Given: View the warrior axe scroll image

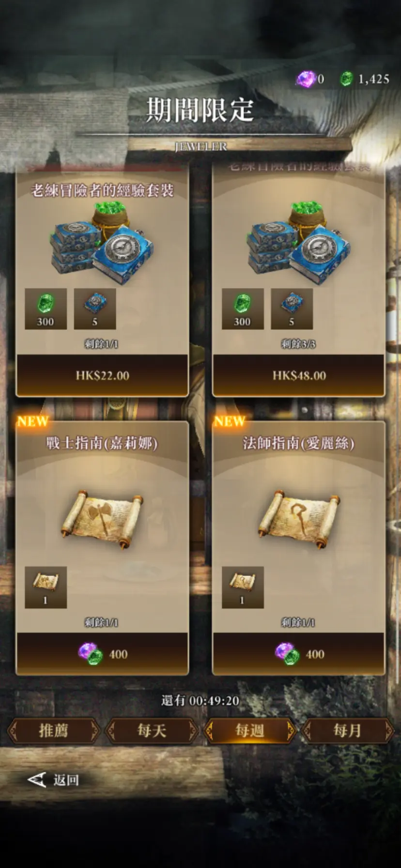Looking at the screenshot, I should click(x=102, y=519).
